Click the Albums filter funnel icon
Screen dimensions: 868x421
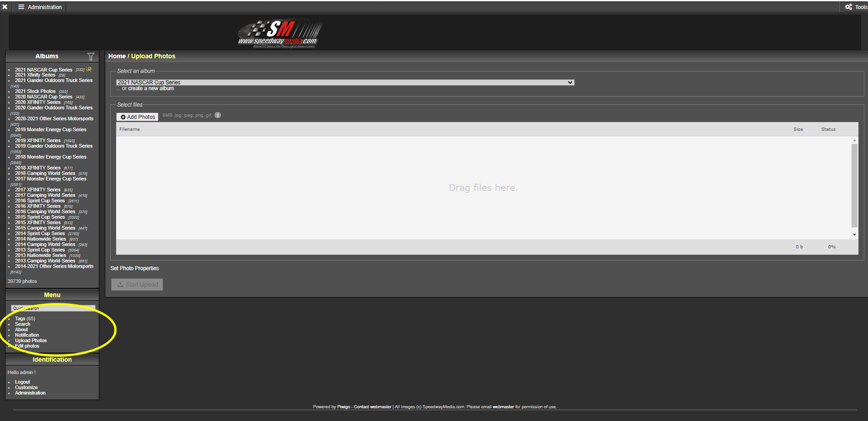pyautogui.click(x=91, y=56)
